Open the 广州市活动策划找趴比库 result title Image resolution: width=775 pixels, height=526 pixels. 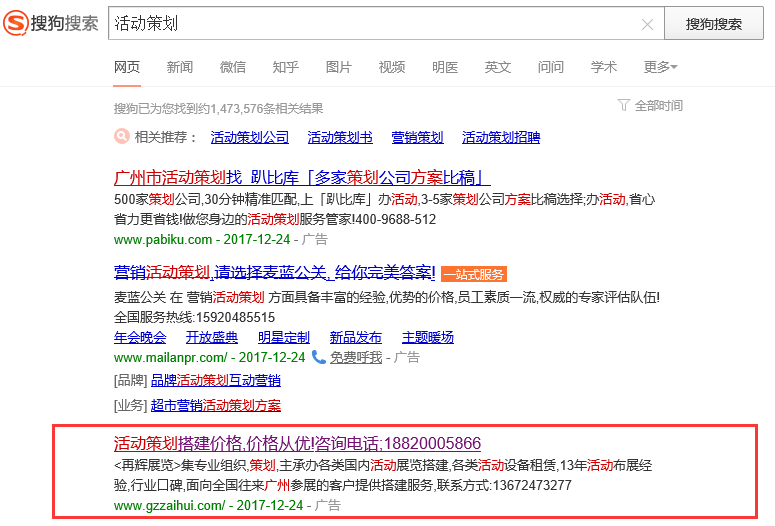coord(302,178)
